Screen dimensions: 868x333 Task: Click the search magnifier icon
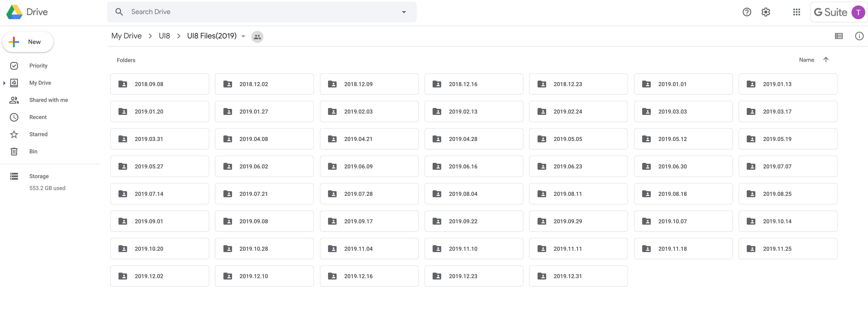[119, 12]
